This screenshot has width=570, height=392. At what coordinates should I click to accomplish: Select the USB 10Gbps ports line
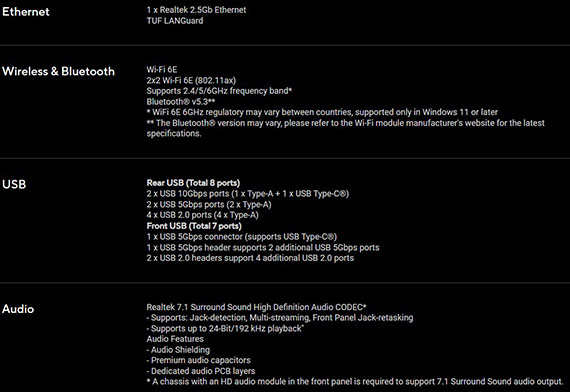pyautogui.click(x=248, y=194)
